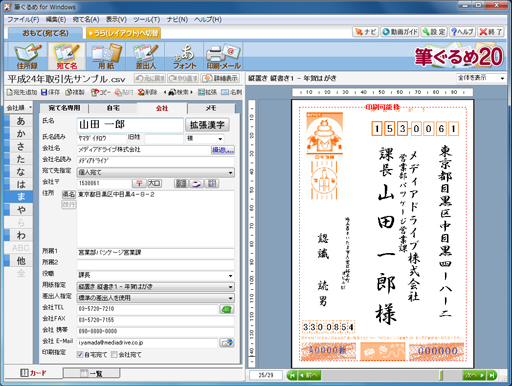
Task: Click the 拡張漢字 button
Action: (x=207, y=125)
